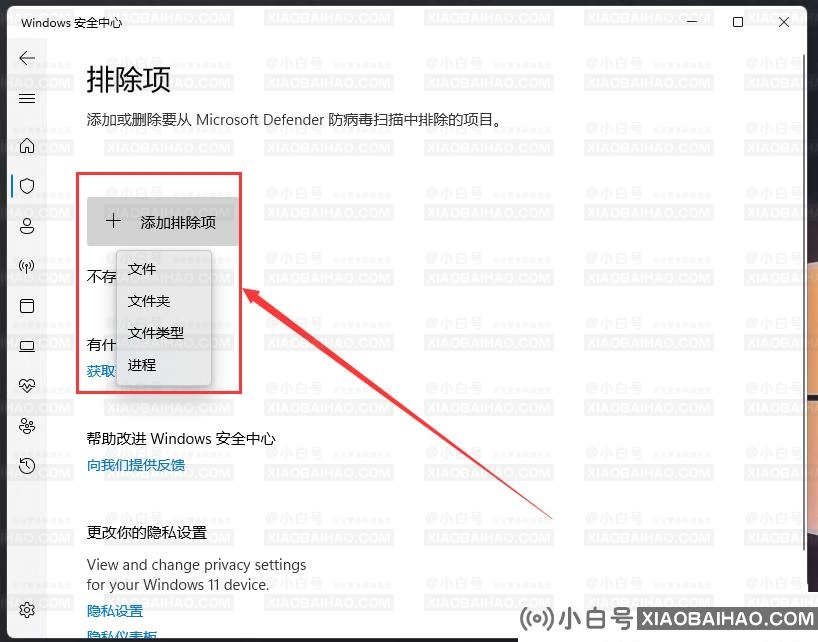Go back using the back arrow
The width and height of the screenshot is (818, 642).
click(27, 58)
